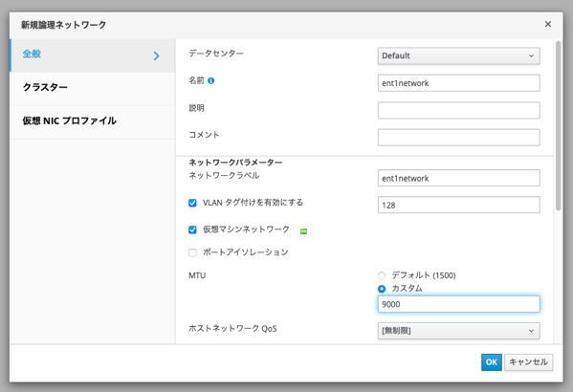Click the 名前 field containing ent1network
573x392 pixels.
point(458,83)
